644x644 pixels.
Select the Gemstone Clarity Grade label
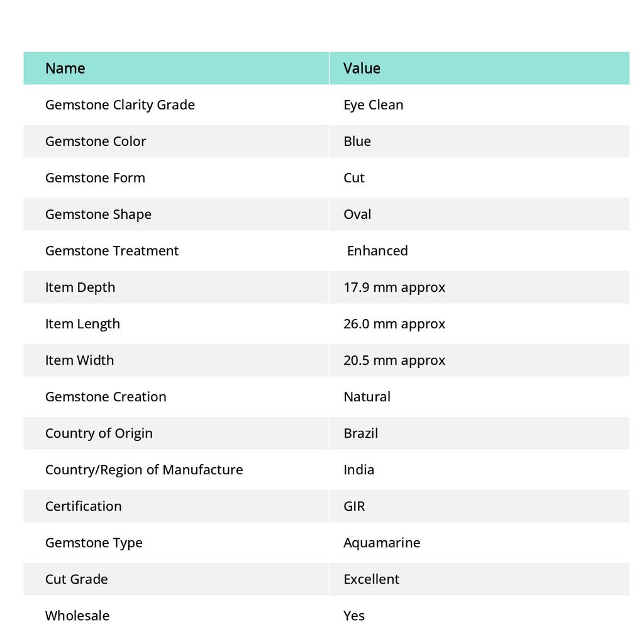pyautogui.click(x=120, y=105)
